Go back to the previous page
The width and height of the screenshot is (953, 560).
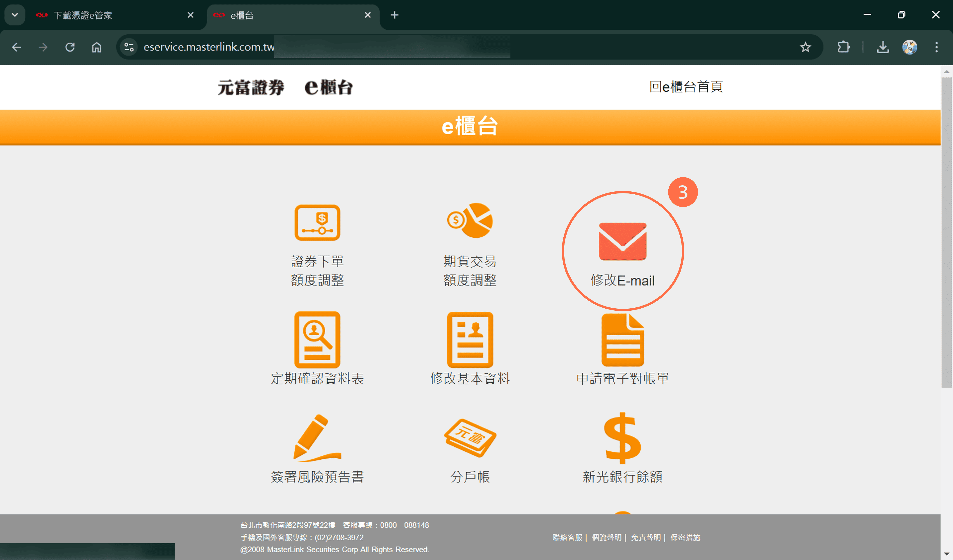tap(17, 47)
